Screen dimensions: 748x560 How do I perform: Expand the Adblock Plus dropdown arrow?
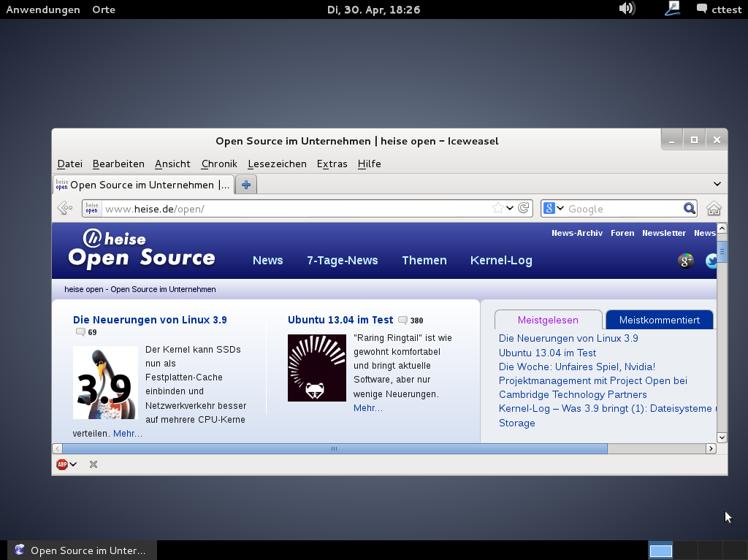pos(73,464)
